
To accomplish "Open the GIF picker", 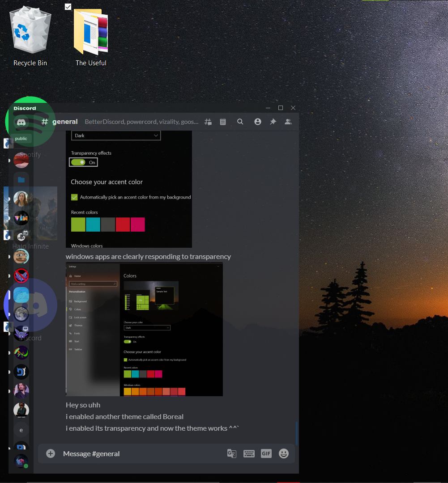I will [x=266, y=453].
